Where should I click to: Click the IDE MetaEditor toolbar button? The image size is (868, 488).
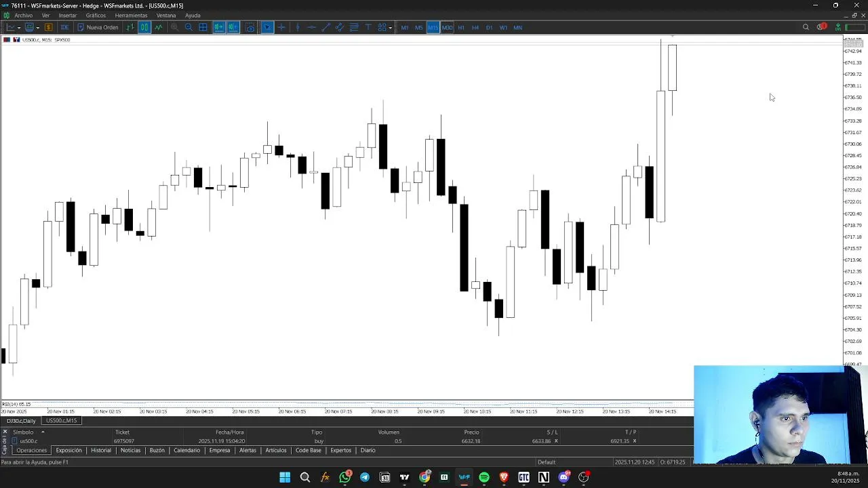64,27
